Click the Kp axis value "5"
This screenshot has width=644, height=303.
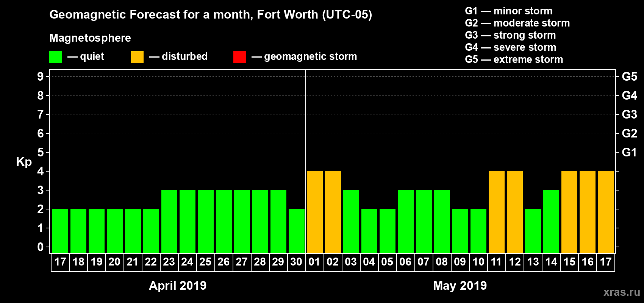point(41,152)
